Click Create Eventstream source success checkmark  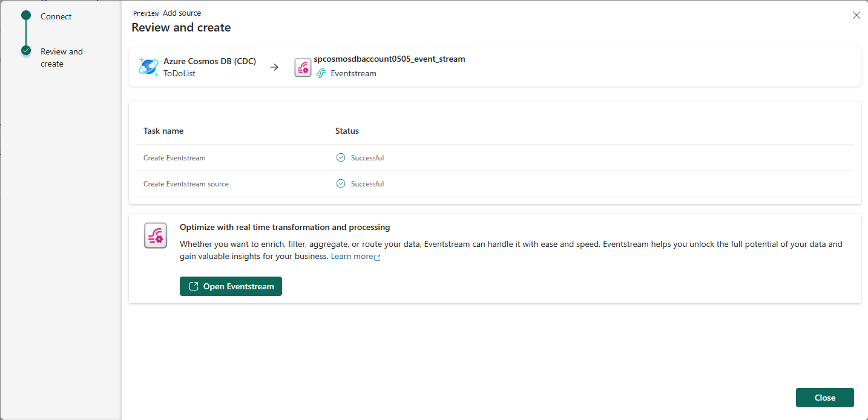[x=341, y=183]
